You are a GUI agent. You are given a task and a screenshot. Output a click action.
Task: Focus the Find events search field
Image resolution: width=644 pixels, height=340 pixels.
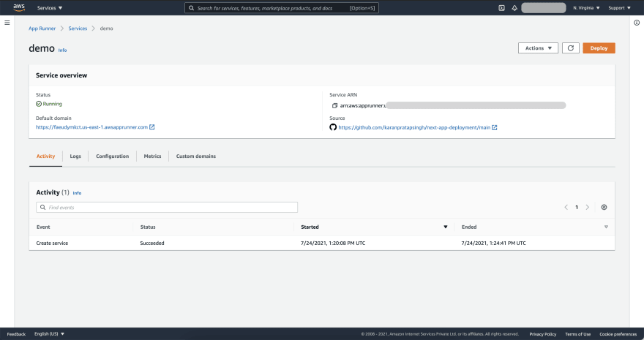[x=167, y=207]
